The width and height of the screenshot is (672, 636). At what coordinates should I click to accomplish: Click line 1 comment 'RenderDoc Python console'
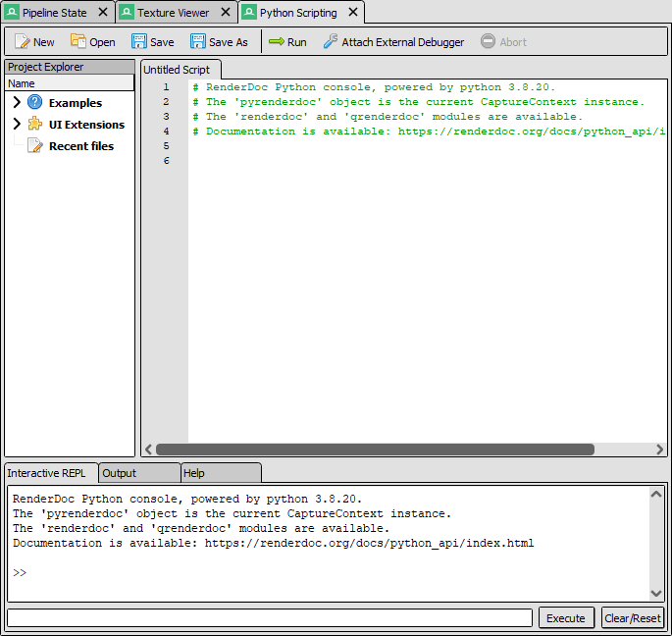point(374,87)
